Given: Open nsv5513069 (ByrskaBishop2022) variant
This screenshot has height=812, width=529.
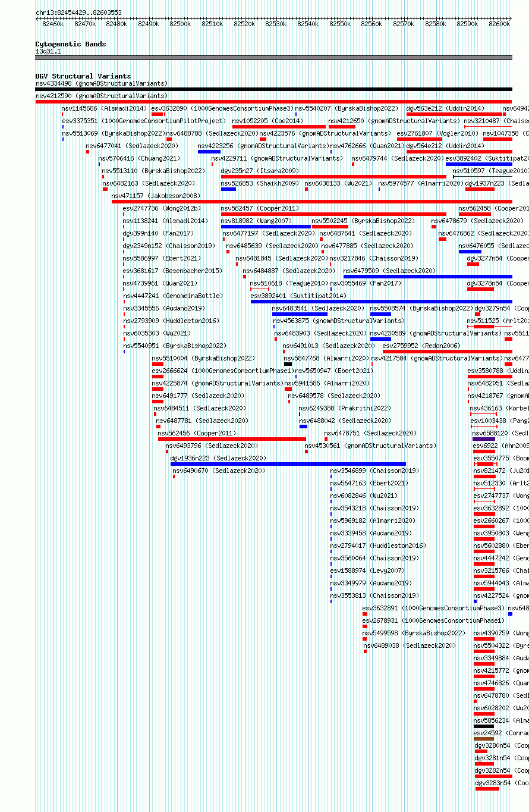Looking at the screenshot, I should [x=113, y=133].
